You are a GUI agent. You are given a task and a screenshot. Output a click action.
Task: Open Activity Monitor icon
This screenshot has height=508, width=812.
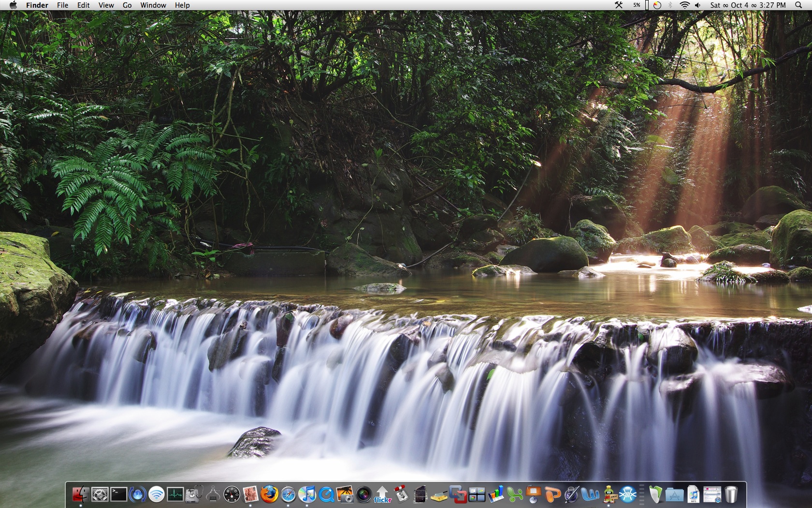pos(175,494)
